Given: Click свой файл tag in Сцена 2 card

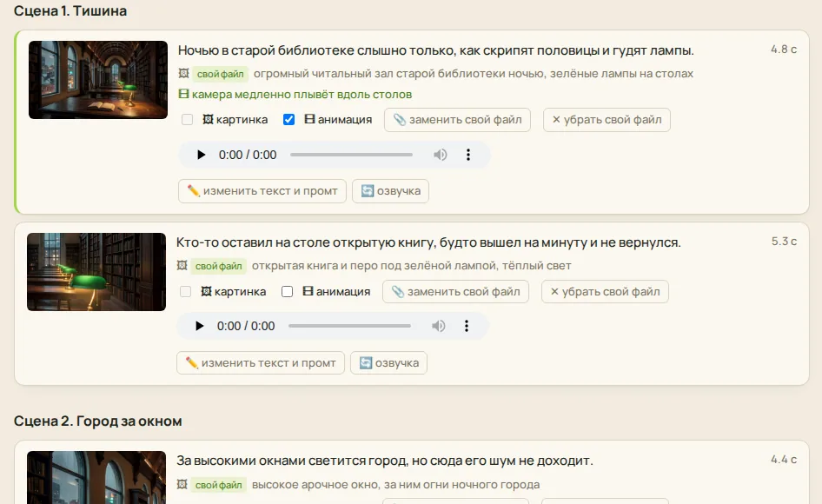Looking at the screenshot, I should tap(219, 485).
